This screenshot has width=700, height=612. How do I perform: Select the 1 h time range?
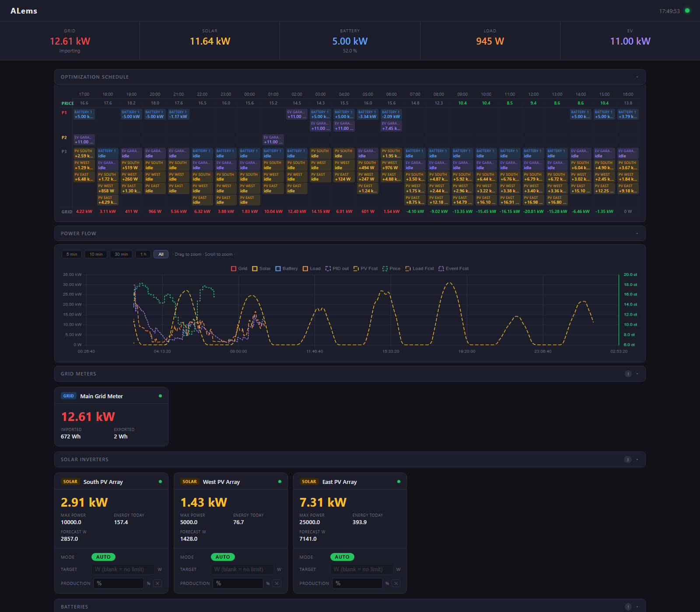click(143, 254)
